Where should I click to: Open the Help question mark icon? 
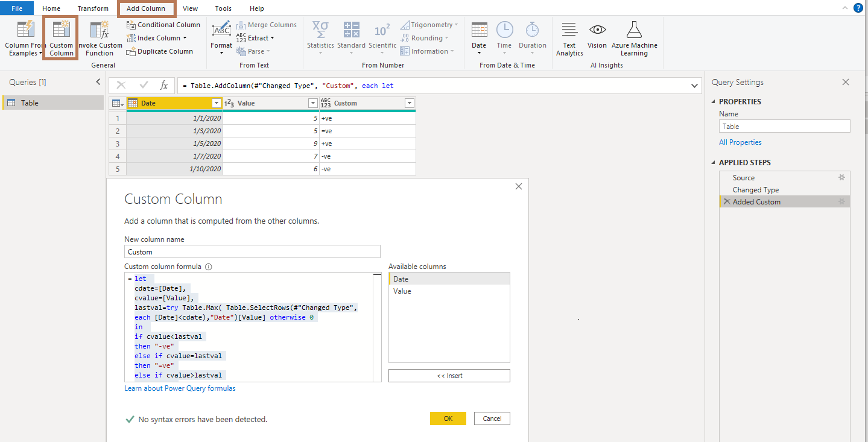pos(858,8)
